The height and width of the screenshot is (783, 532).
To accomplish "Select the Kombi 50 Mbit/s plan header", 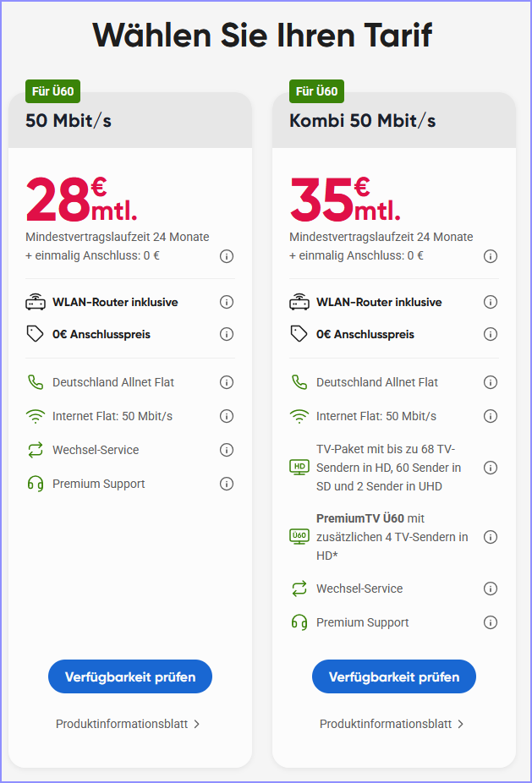I will tap(363, 120).
